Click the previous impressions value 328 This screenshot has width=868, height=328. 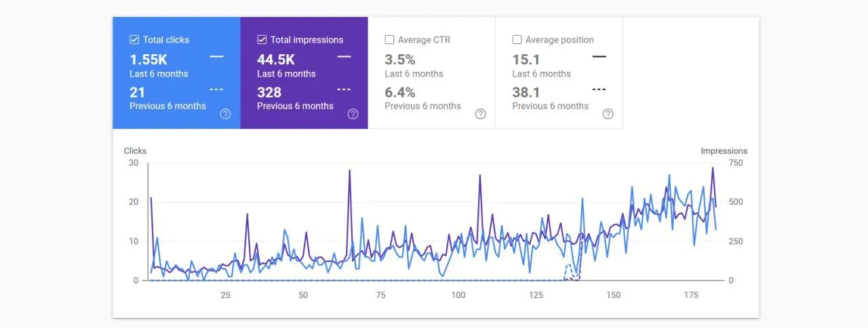pyautogui.click(x=269, y=92)
